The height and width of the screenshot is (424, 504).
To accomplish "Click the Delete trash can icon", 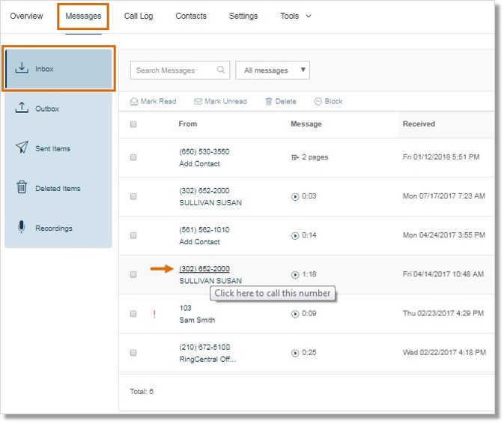I will [x=269, y=102].
